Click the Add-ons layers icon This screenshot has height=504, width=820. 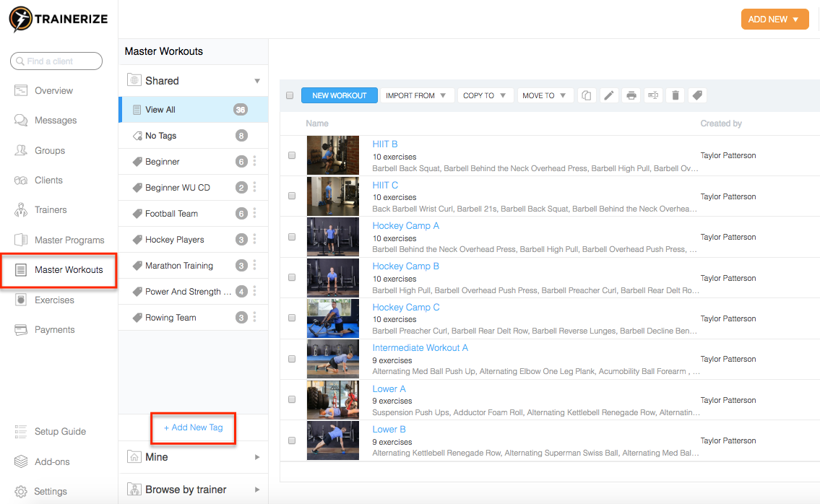click(x=21, y=461)
